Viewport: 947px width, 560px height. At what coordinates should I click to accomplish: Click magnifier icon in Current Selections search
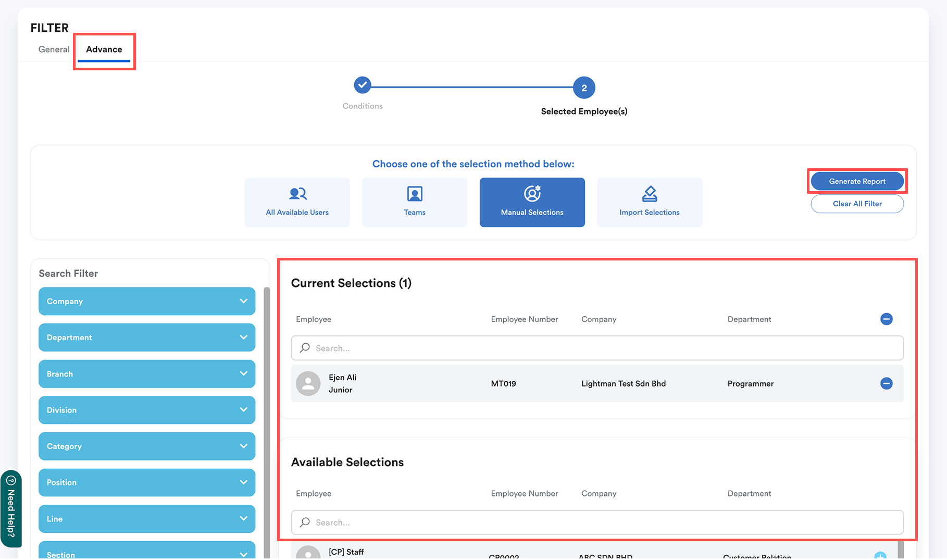[305, 347]
